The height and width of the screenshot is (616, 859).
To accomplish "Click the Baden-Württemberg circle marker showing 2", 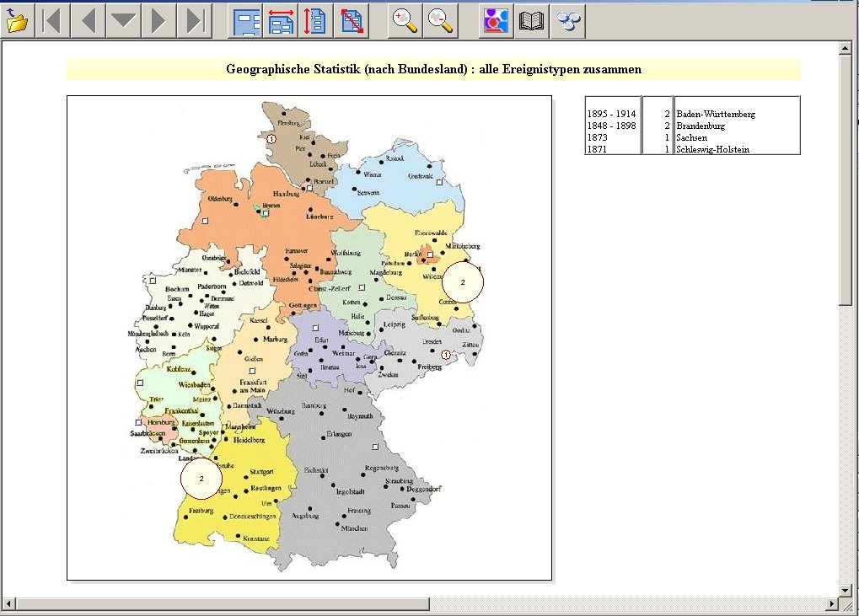I will 201,479.
